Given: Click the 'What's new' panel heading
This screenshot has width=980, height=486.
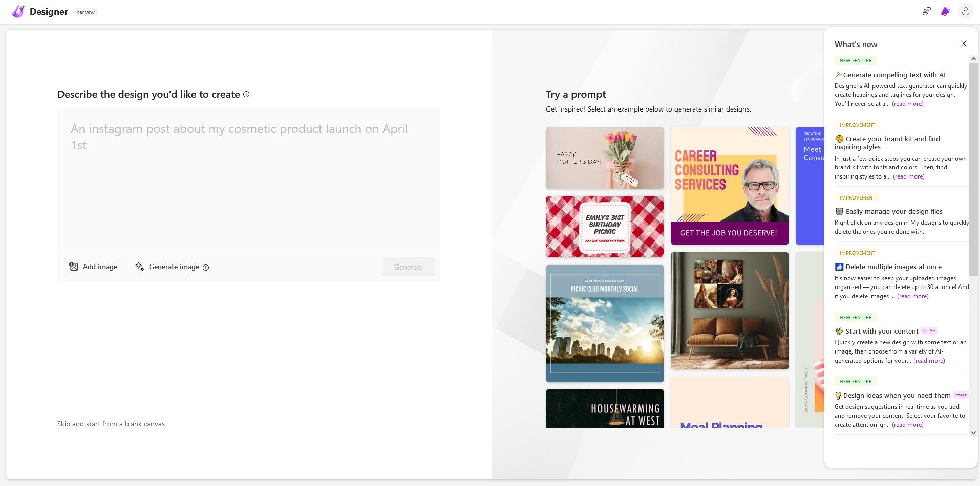Looking at the screenshot, I should [856, 44].
